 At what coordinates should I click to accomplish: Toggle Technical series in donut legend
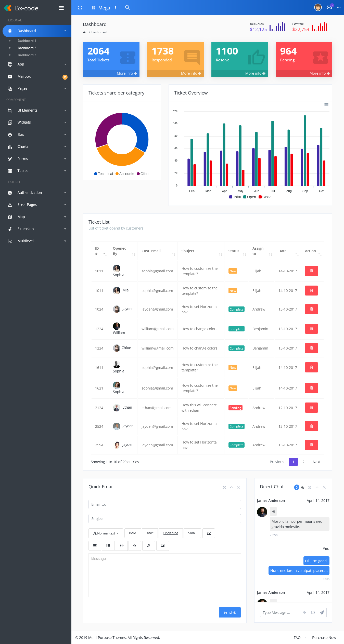103,174
